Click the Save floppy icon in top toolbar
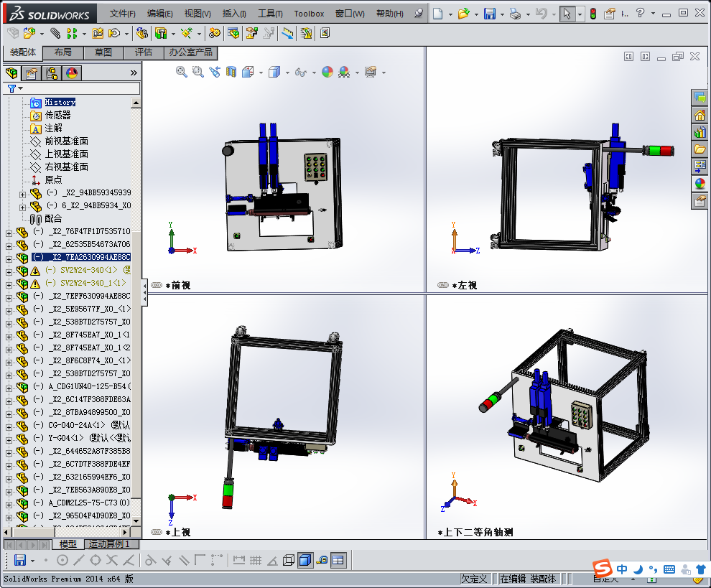711x588 pixels. [490, 14]
